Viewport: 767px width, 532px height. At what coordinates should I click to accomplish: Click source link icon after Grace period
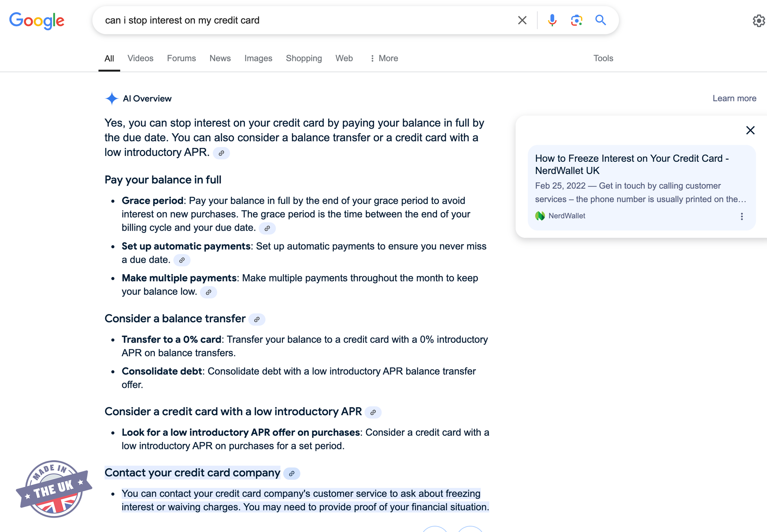coord(267,228)
